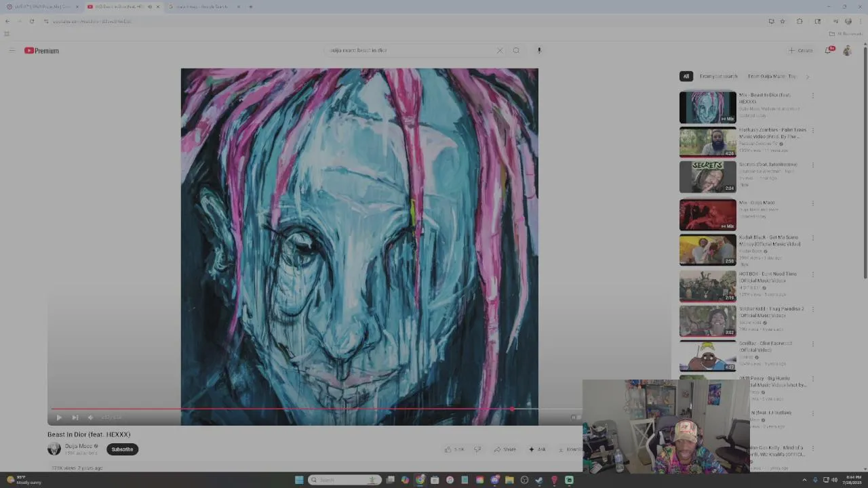Close the YouTube Beast In Dior tab
This screenshot has width=868, height=488.
tap(157, 7)
